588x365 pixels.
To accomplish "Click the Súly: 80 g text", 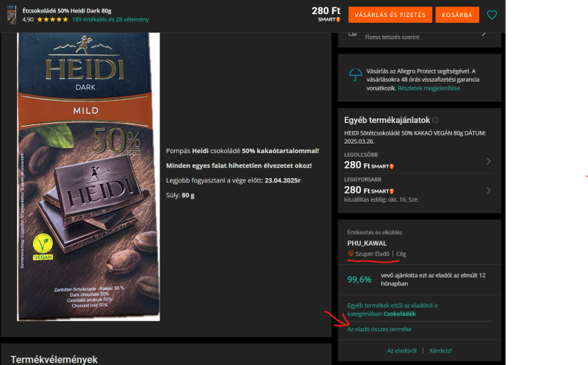I will [x=180, y=195].
